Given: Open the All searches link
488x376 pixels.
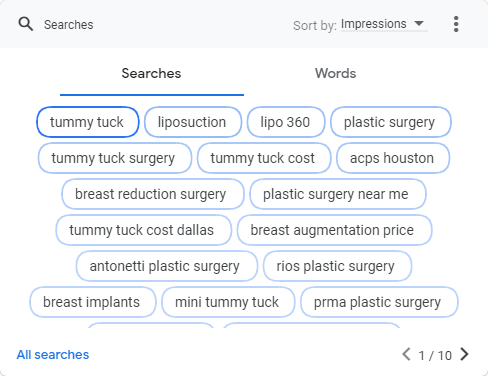Looking at the screenshot, I should [x=53, y=355].
